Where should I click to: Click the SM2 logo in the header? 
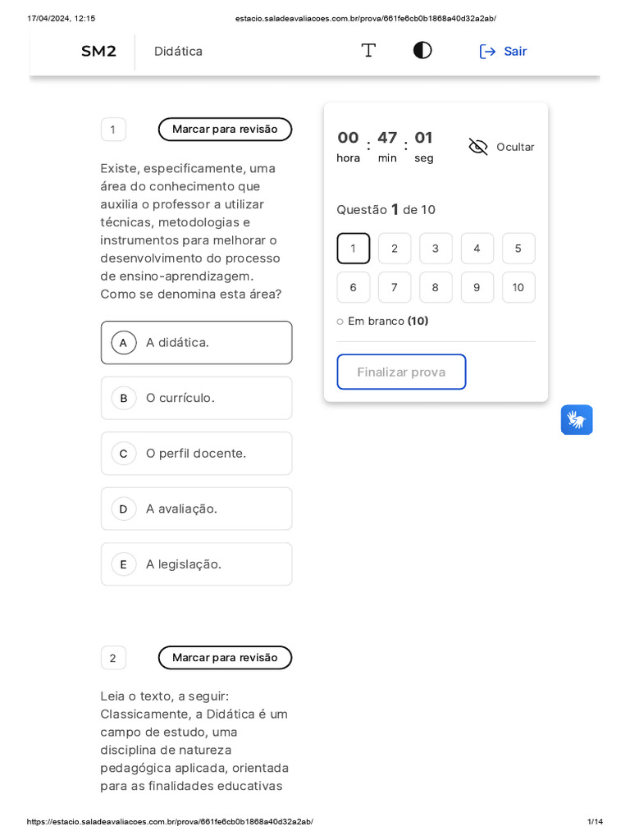pos(98,52)
